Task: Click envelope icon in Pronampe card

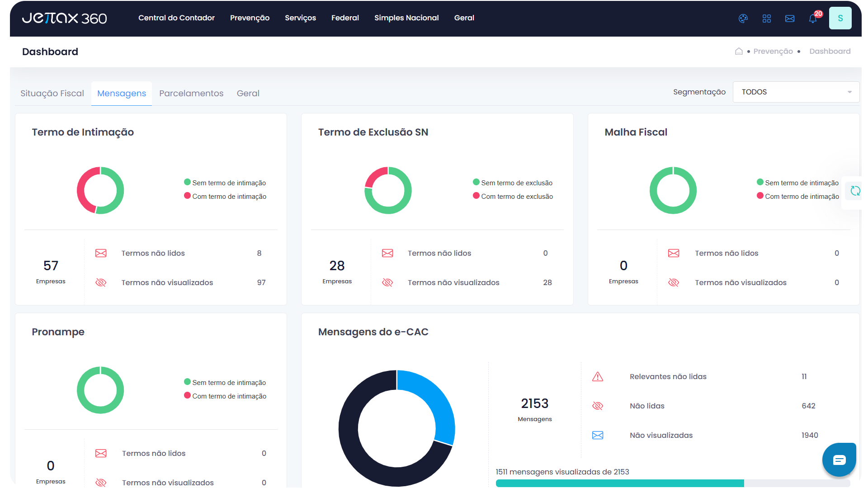Action: 101,453
